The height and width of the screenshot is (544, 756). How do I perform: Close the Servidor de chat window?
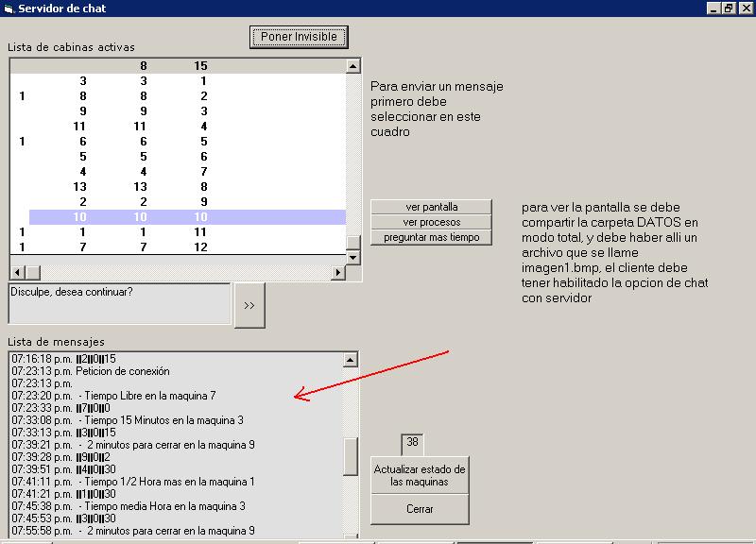pos(747,8)
